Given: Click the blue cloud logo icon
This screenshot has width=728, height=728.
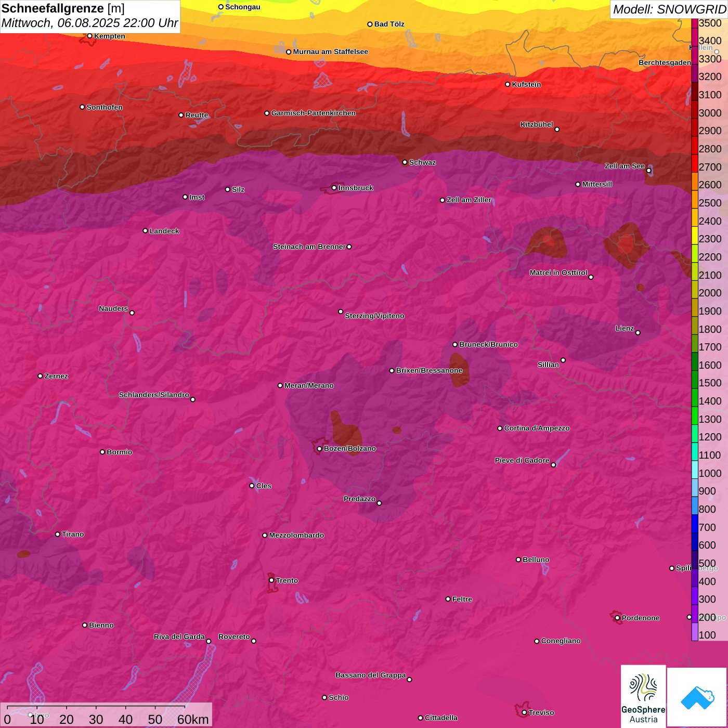Looking at the screenshot, I should coord(697,698).
